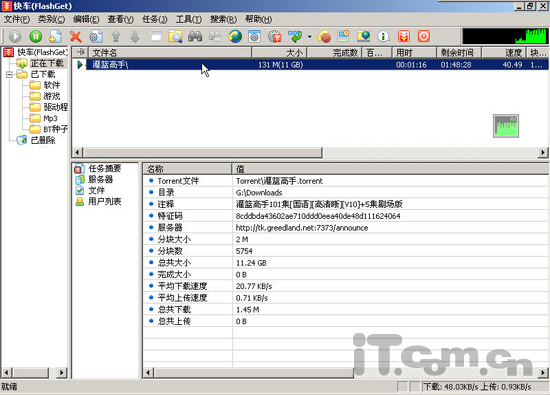
Task: Click the pin column header button
Action: (x=81, y=52)
